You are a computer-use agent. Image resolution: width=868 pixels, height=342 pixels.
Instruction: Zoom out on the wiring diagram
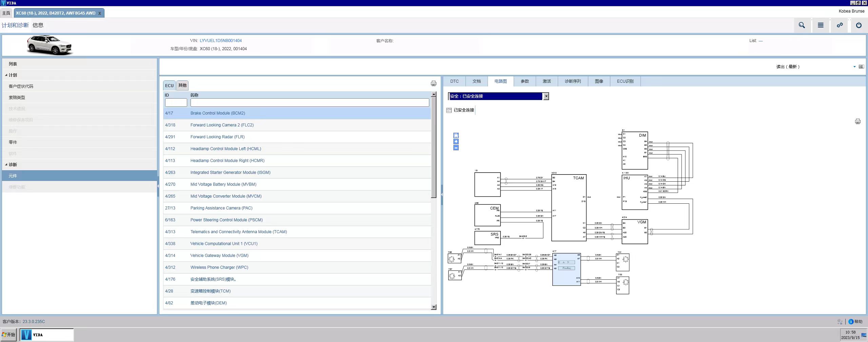(x=456, y=148)
